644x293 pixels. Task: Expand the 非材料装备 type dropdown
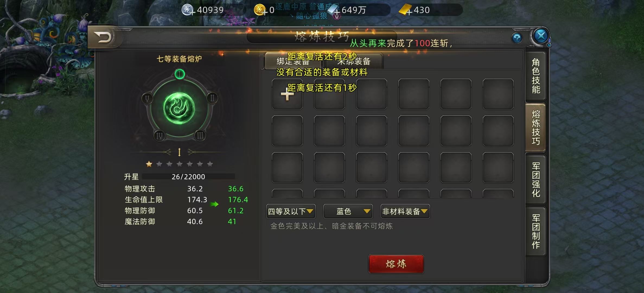click(x=405, y=211)
